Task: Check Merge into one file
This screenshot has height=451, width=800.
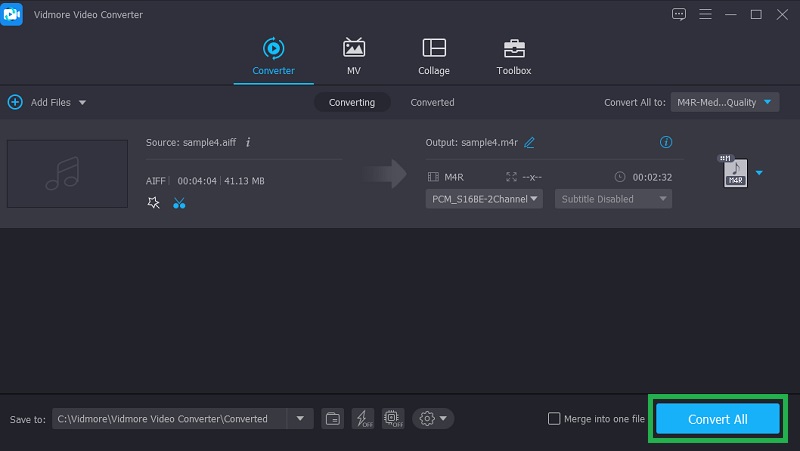Action: click(554, 419)
